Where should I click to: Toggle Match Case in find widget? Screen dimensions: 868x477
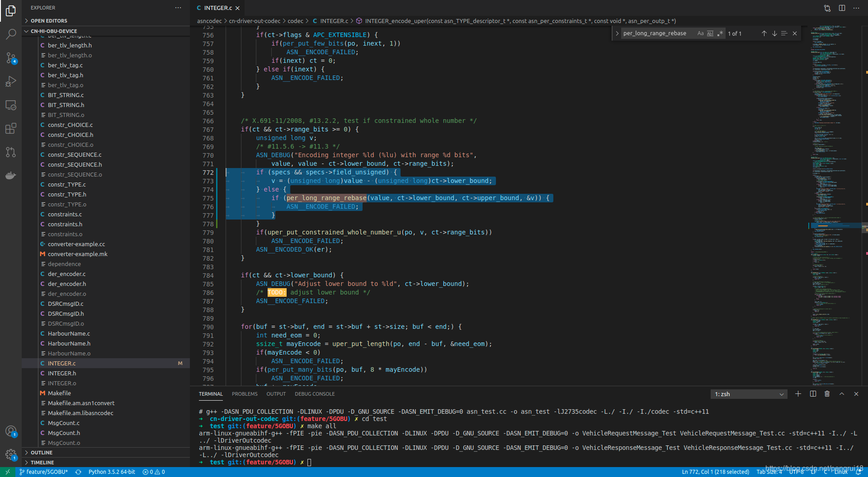700,33
